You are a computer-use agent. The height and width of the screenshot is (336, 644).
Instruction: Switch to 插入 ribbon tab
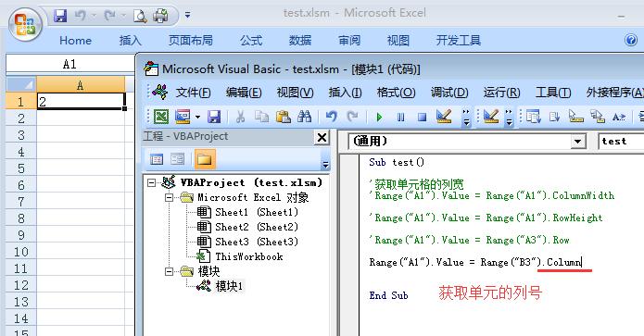point(131,40)
